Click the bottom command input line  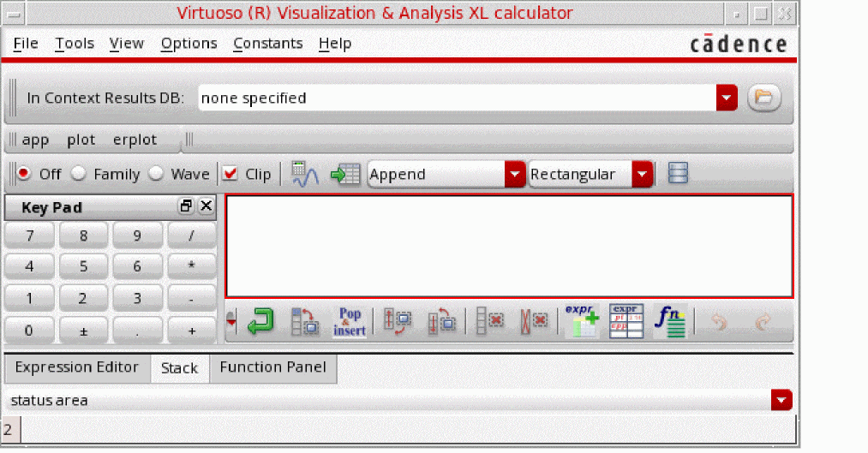coord(408,430)
